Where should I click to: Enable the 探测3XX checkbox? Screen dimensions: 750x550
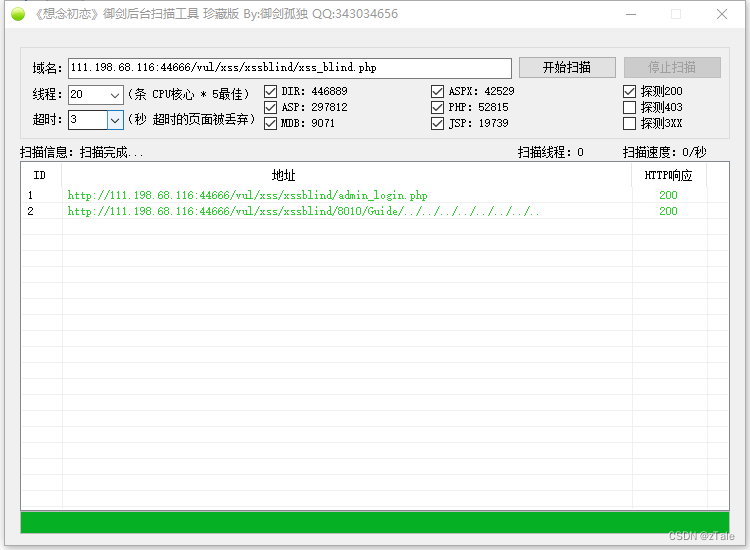tap(629, 123)
